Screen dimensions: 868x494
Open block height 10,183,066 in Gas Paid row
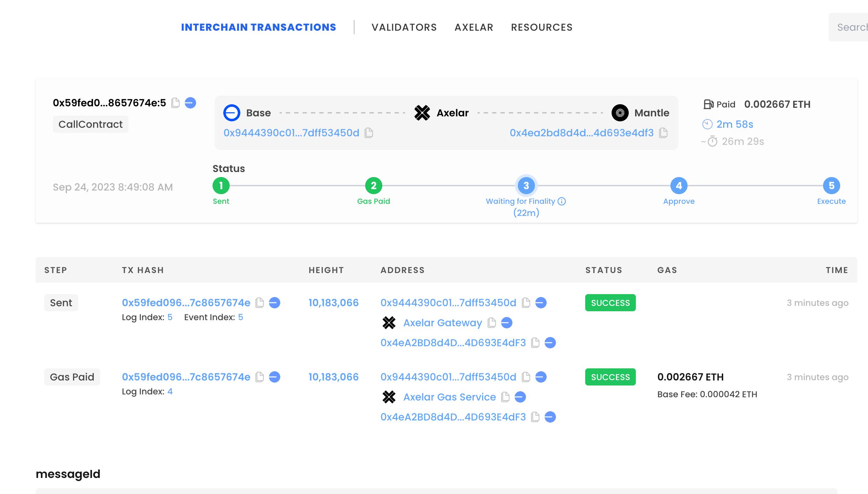point(333,377)
